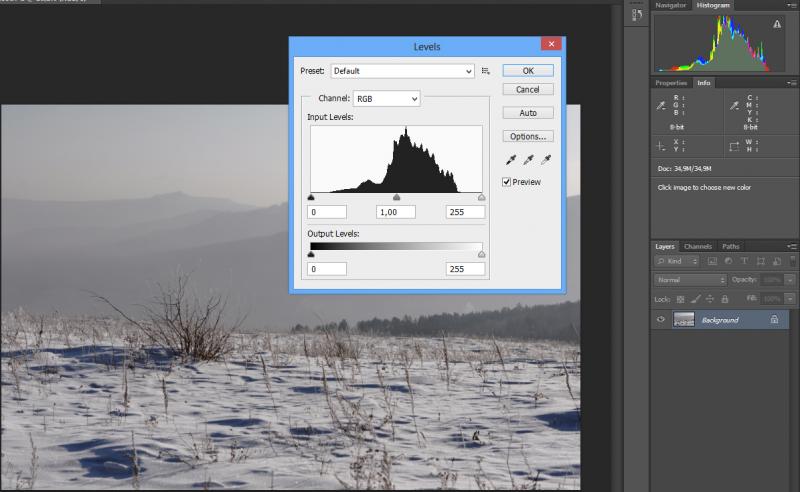800x492 pixels.
Task: Open the Preset dropdown showing Default
Action: pyautogui.click(x=403, y=71)
